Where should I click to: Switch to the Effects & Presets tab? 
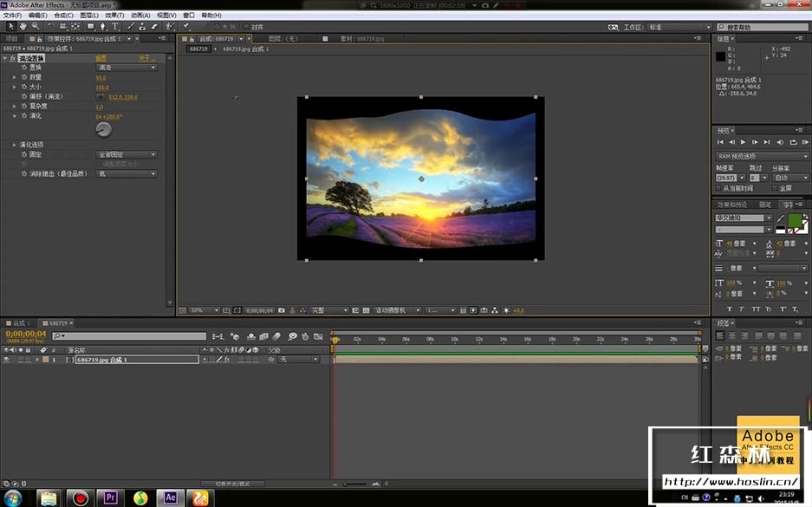click(x=731, y=205)
